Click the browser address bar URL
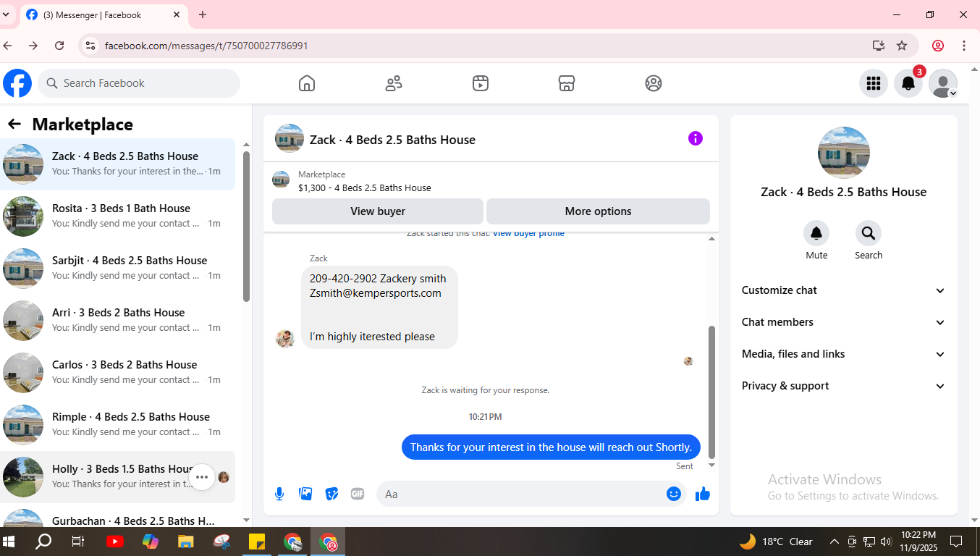This screenshot has width=980, height=556. [206, 46]
